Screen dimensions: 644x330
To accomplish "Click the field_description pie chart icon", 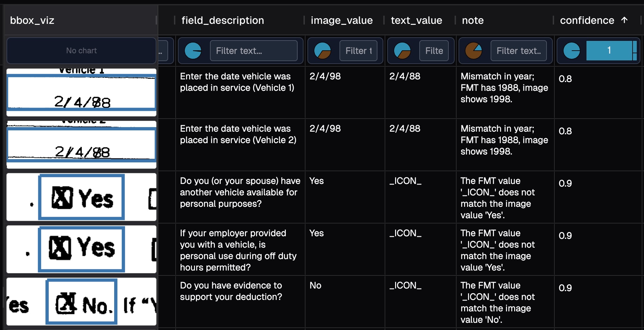I will pos(193,51).
